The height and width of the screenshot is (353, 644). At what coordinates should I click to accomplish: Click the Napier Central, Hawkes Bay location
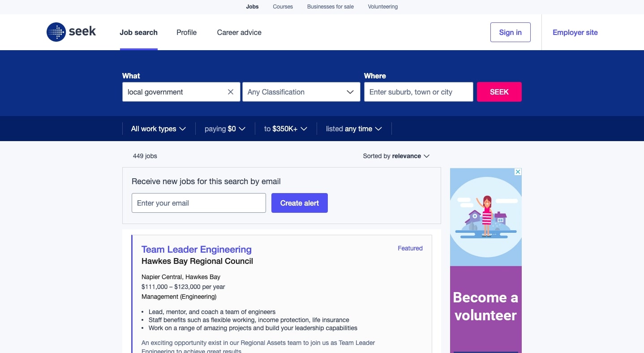click(181, 277)
